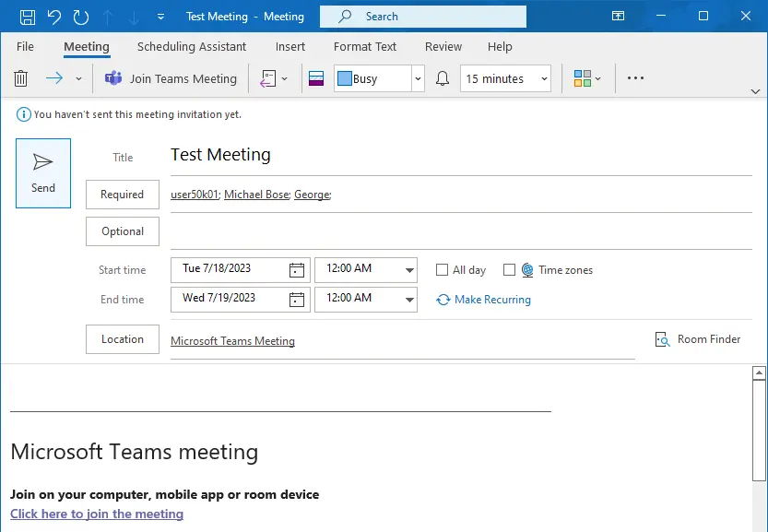Save the meeting with the floppy disk icon

pos(28,17)
